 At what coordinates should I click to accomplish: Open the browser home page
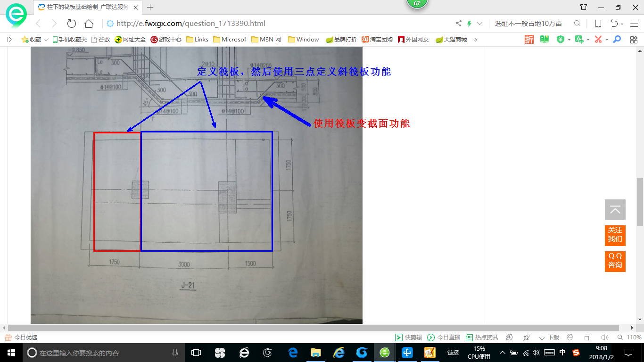coord(89,24)
